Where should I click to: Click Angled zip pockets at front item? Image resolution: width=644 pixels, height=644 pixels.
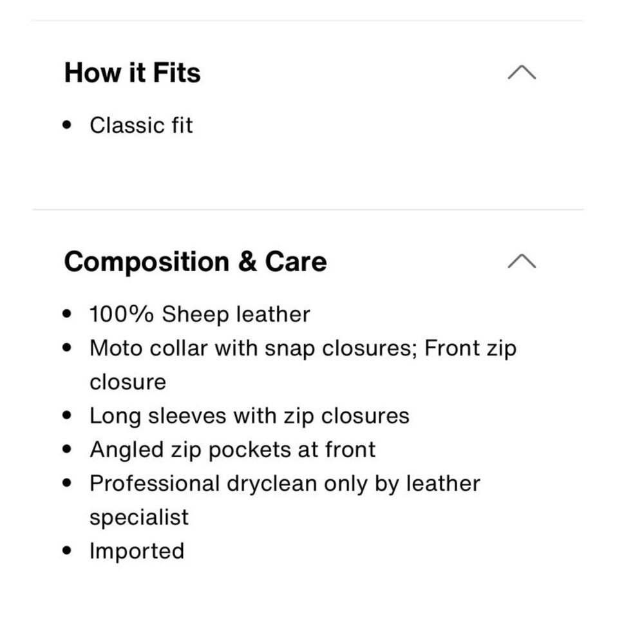click(x=232, y=450)
